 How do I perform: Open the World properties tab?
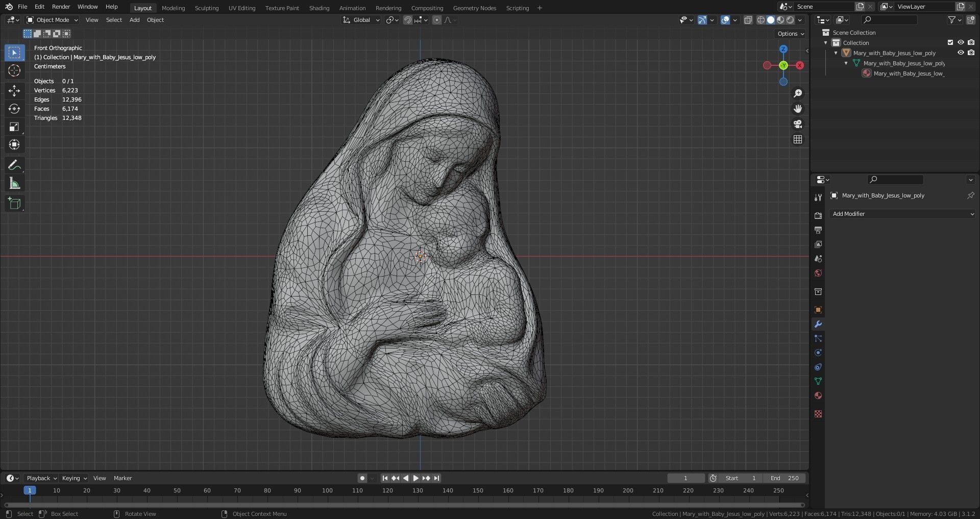[818, 273]
